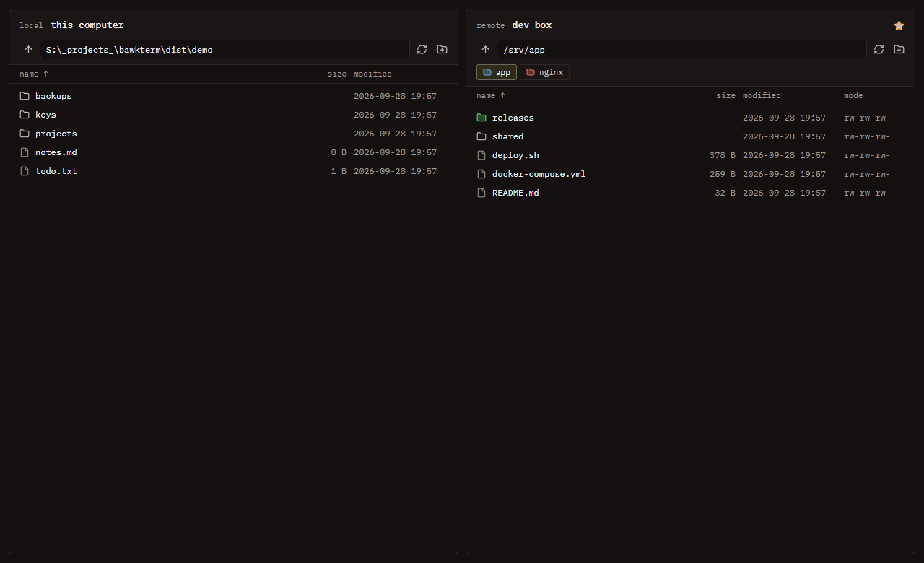The image size is (924, 563).
Task: Select the projects folder name
Action: [56, 134]
